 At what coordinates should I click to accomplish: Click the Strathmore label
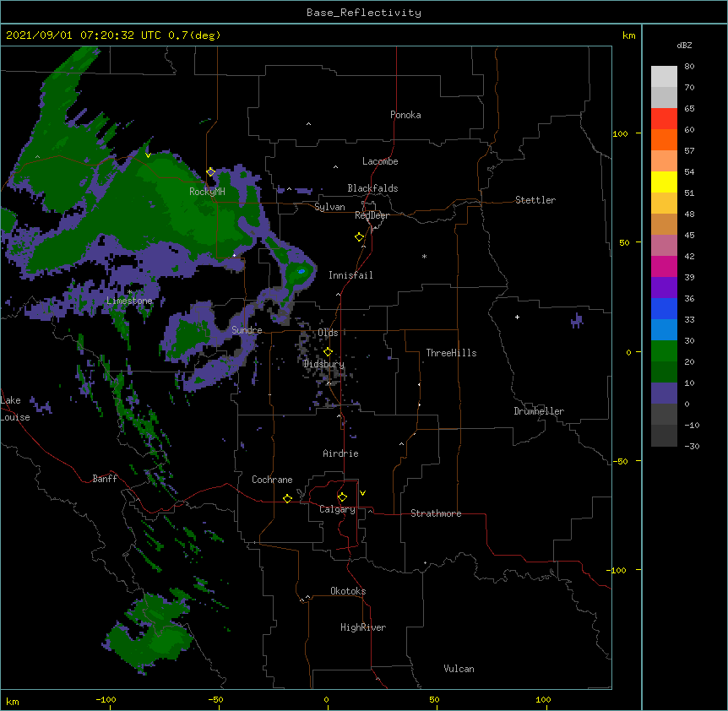[436, 513]
